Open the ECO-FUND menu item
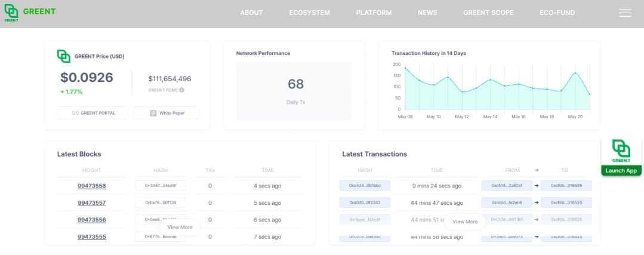The width and height of the screenshot is (644, 255). point(557,13)
